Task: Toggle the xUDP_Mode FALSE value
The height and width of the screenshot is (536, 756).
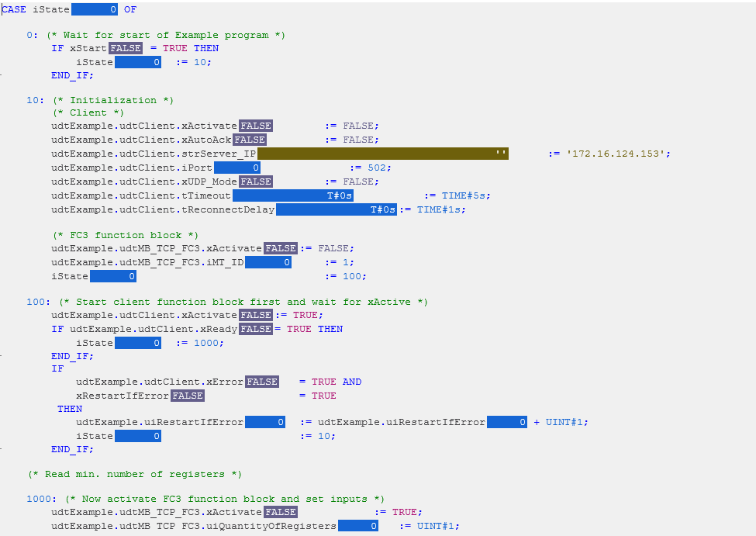Action: [x=255, y=182]
